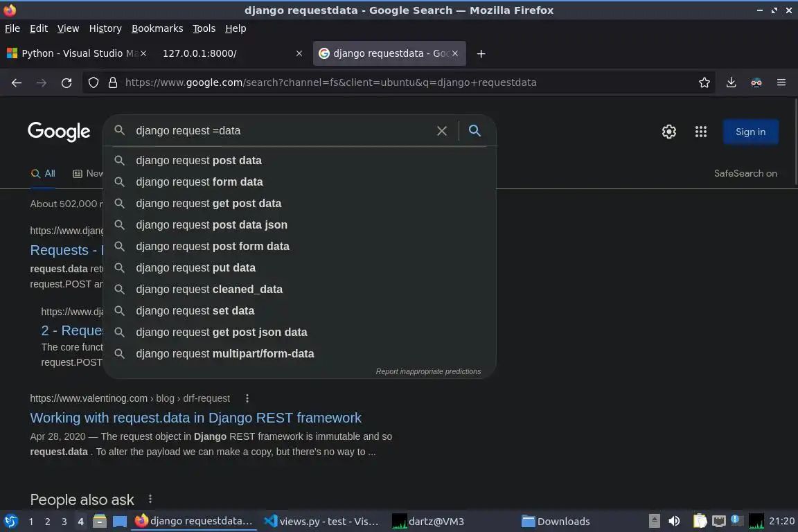Close the django requestdata Google tab
This screenshot has height=532, width=798.
455,53
